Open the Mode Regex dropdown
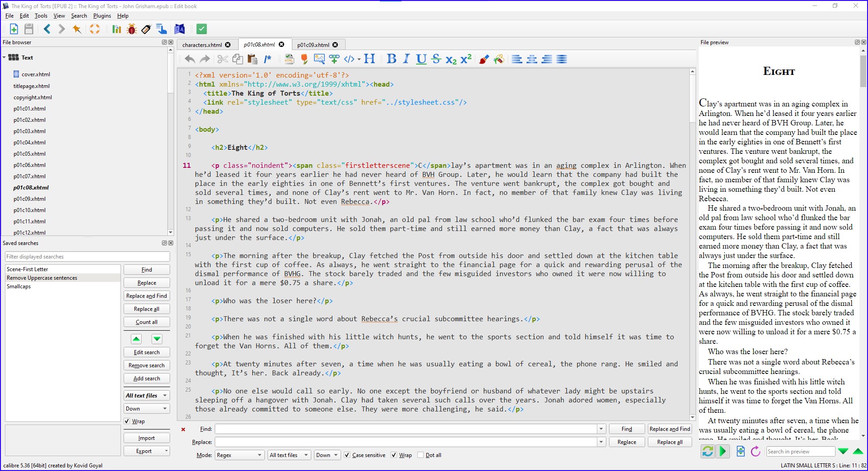The image size is (868, 471). tap(240, 455)
